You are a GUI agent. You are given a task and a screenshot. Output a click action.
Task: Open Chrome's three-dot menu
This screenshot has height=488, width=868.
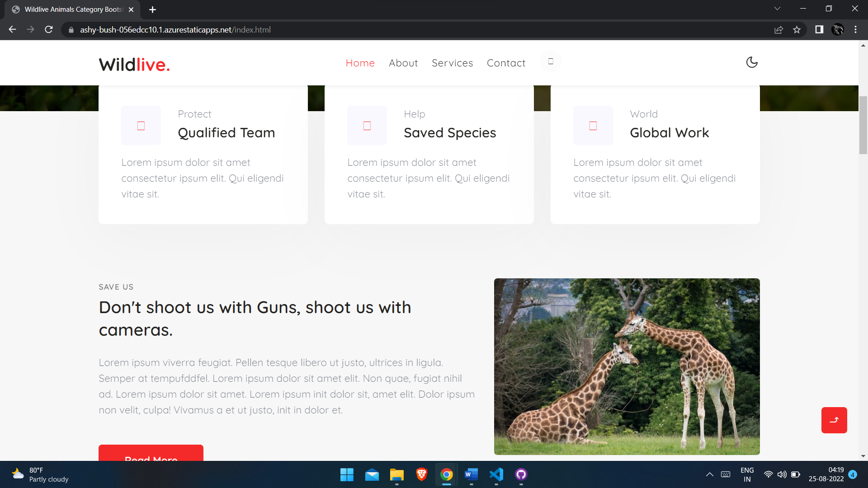[855, 29]
